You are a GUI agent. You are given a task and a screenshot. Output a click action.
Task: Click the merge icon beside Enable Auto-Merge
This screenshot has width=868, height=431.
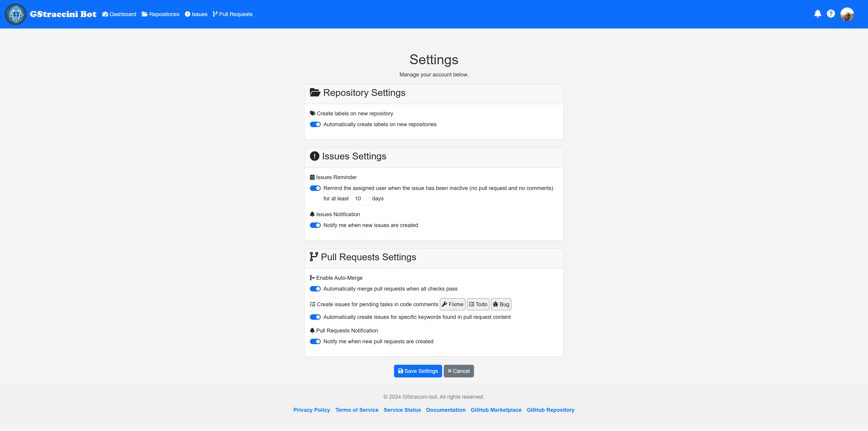pyautogui.click(x=312, y=278)
